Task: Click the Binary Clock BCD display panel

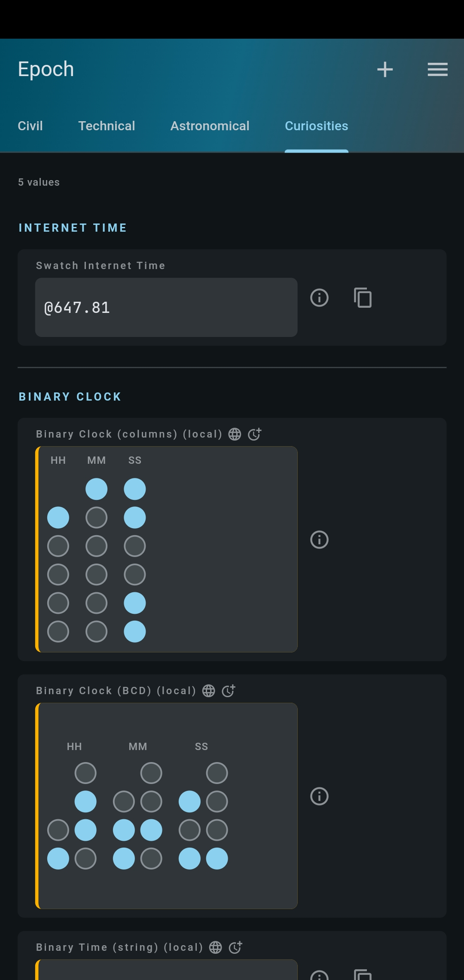Action: [x=166, y=806]
